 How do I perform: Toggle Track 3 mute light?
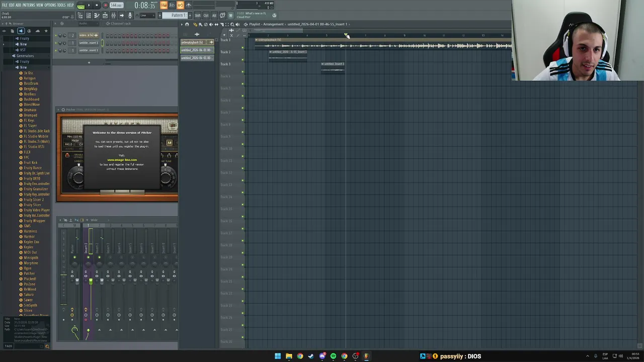point(243,71)
